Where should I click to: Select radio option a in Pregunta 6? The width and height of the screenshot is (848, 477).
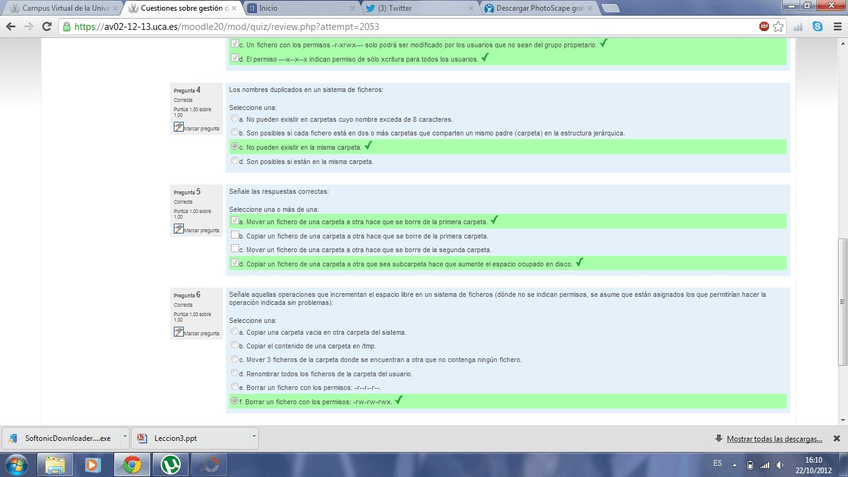(x=235, y=331)
